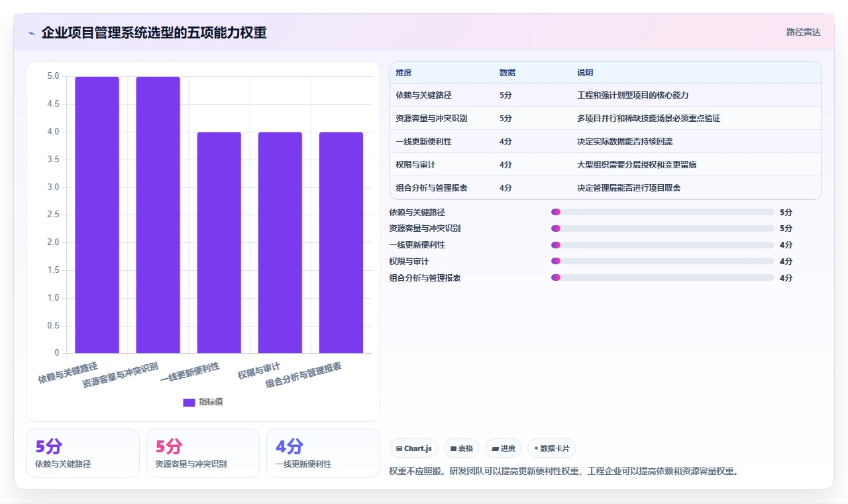
Task: Click the footer note starting with 权重不应照搬
Action: click(x=564, y=472)
